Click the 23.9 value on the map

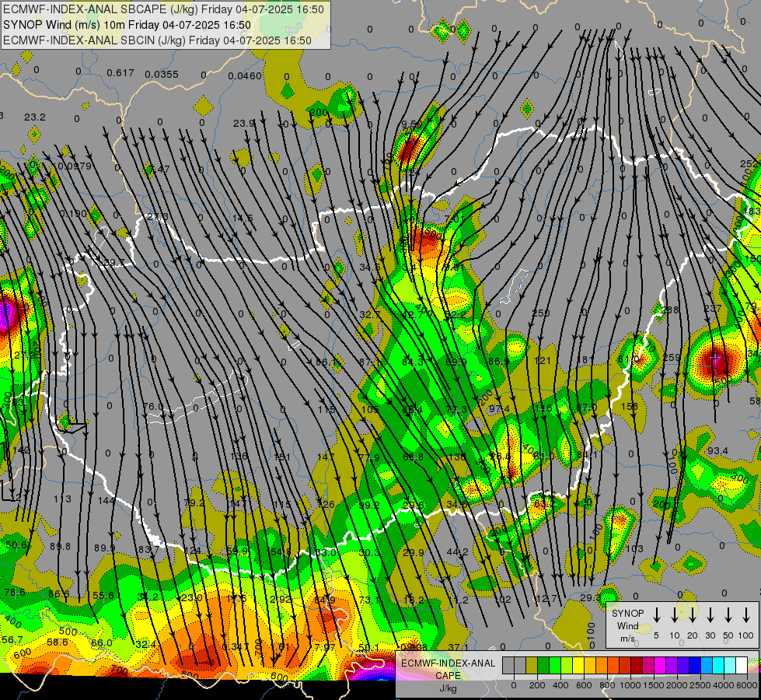point(243,124)
